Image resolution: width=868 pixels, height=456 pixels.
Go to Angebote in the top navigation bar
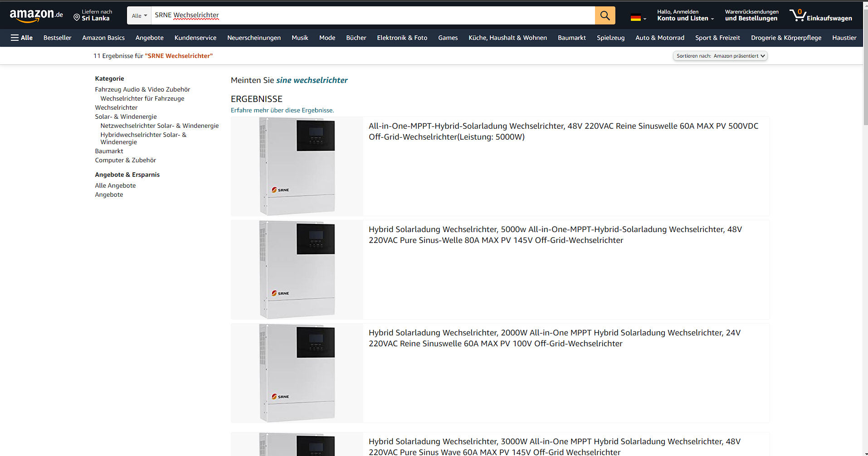pos(150,38)
